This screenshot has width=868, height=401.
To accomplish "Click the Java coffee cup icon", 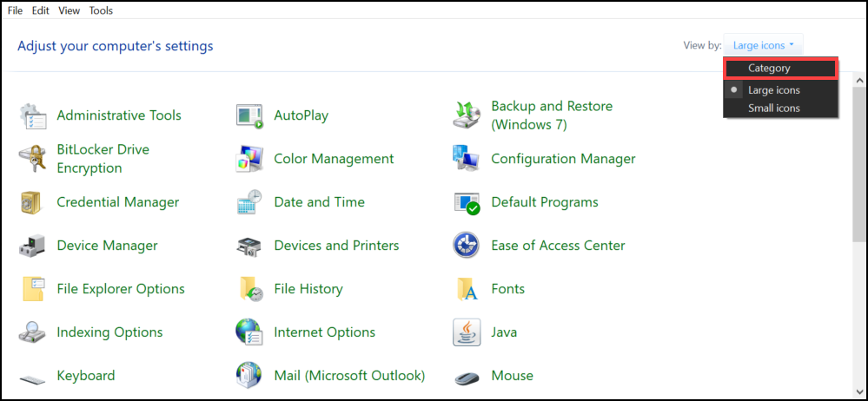I will tap(467, 332).
